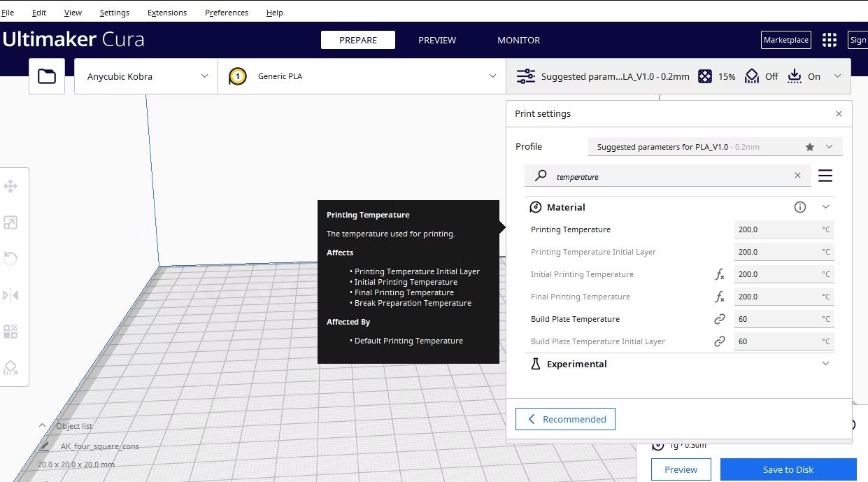Click the magnifier icon in settings search

click(x=541, y=176)
